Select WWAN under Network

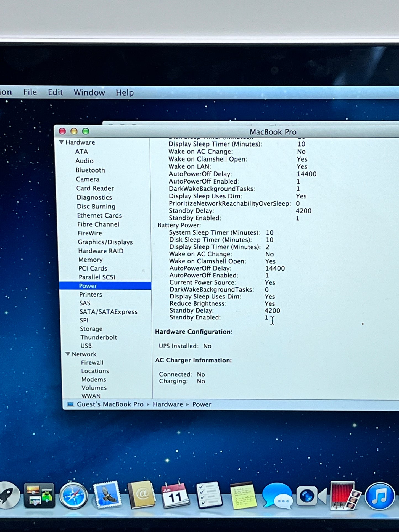(91, 396)
